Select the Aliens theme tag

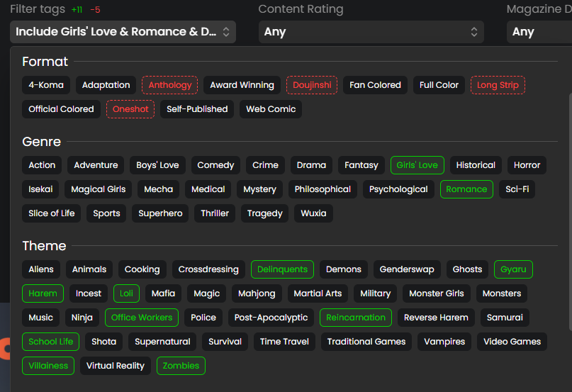point(41,269)
